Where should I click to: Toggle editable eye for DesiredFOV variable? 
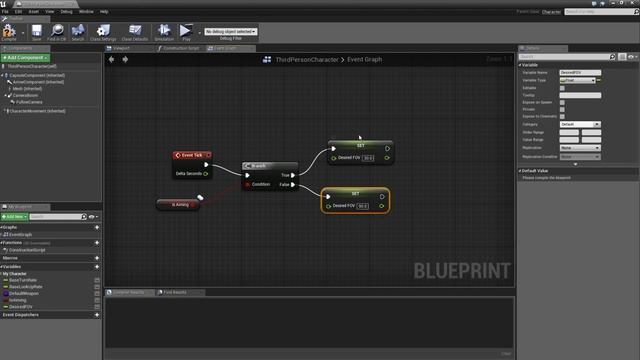(x=97, y=307)
